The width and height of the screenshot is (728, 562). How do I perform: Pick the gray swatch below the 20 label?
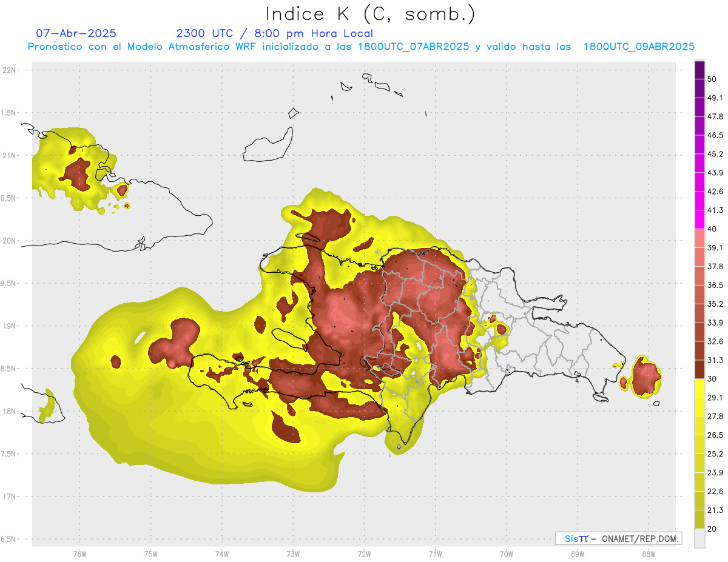coord(699,538)
